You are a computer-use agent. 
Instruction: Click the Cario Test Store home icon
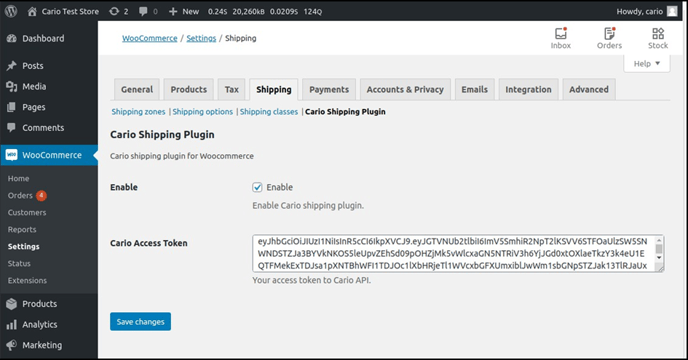[x=32, y=11]
